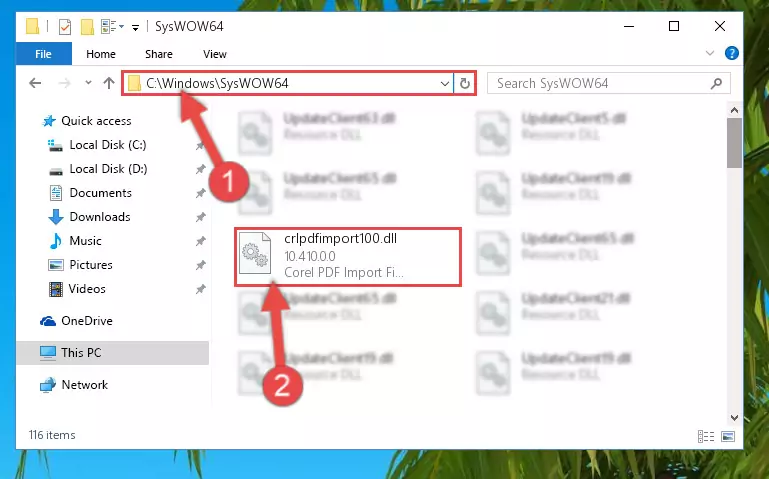Click the pin icon beside Documents

pyautogui.click(x=200, y=194)
